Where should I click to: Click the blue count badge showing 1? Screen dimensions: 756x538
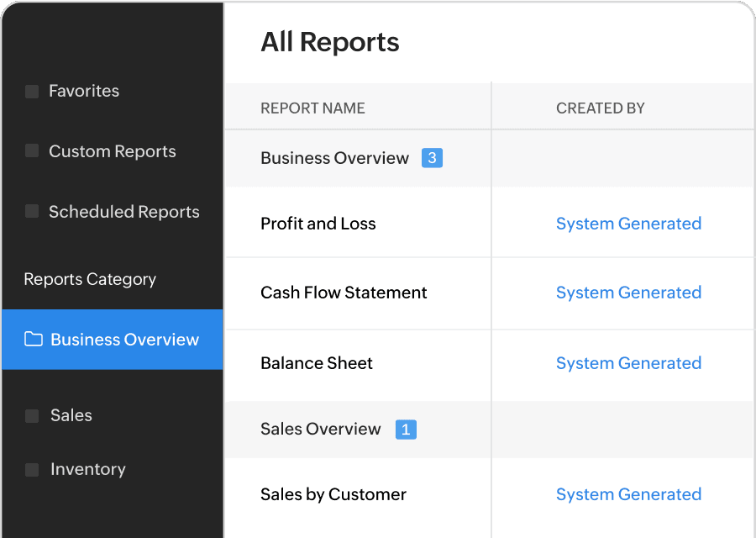(x=406, y=430)
